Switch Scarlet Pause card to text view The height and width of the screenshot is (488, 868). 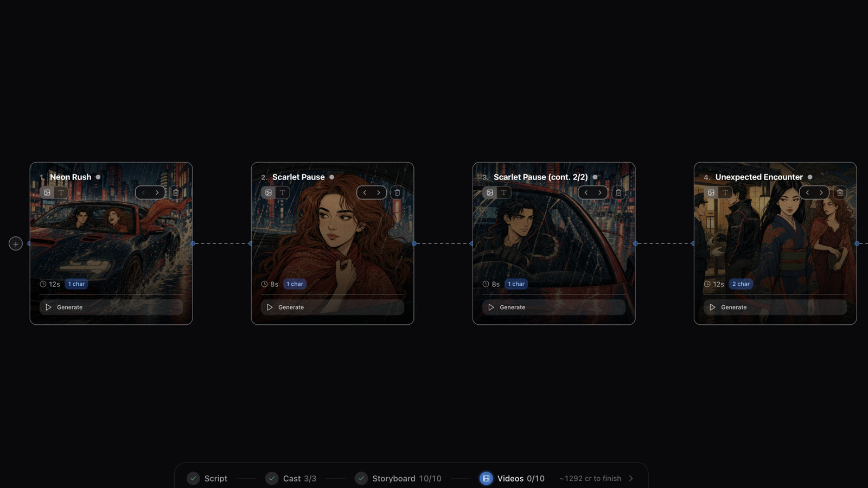(x=283, y=192)
